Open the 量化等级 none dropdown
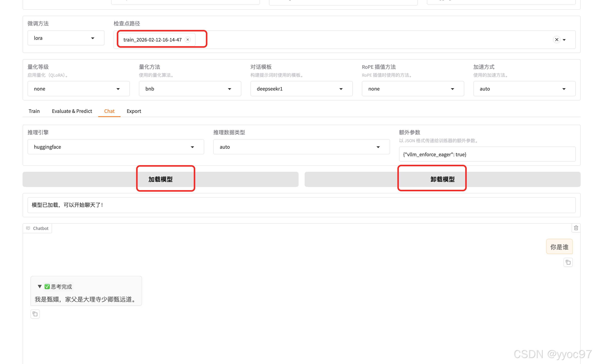 [x=78, y=89]
